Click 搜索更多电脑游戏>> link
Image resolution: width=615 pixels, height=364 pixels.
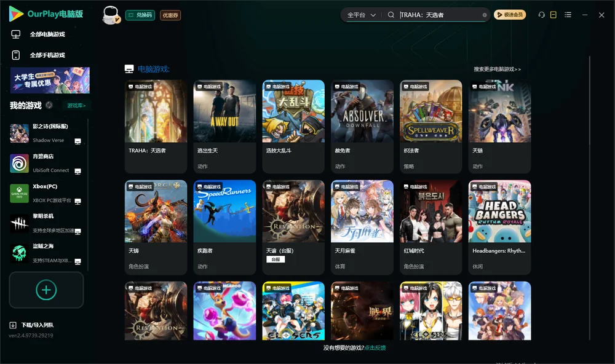497,69
